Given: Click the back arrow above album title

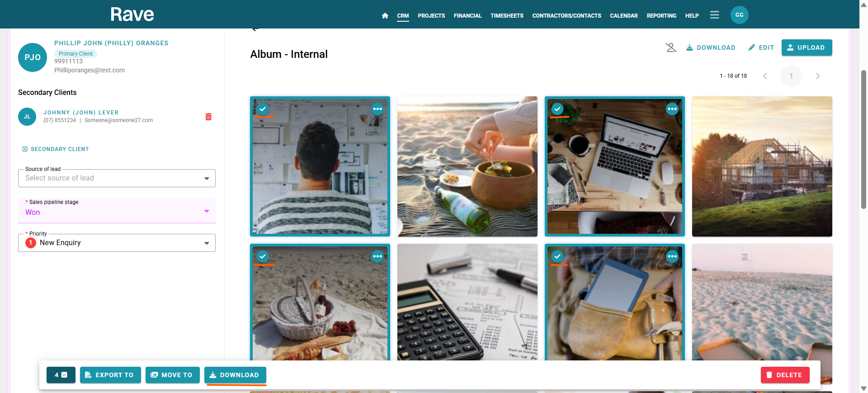Looking at the screenshot, I should click(x=255, y=29).
